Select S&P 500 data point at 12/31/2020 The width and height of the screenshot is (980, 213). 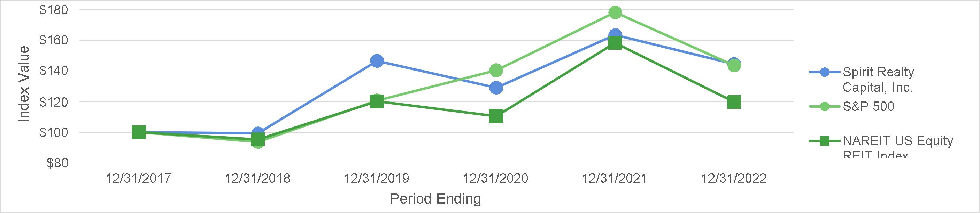[496, 70]
